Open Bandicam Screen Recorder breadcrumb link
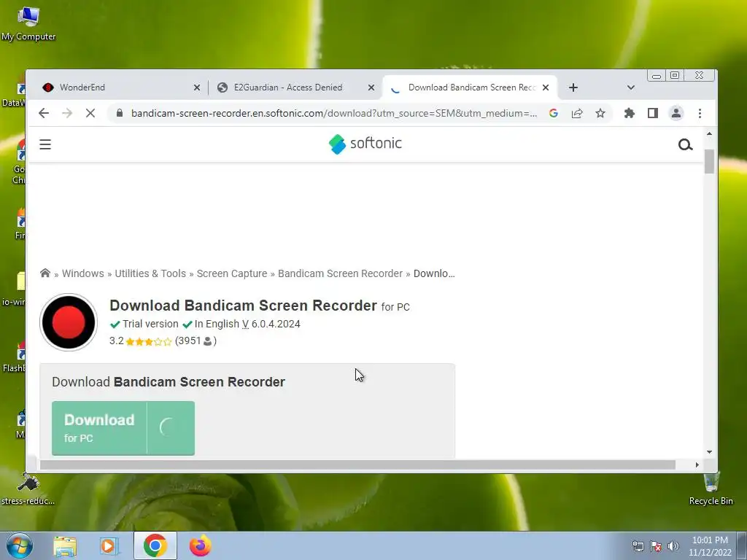This screenshot has width=747, height=560. pyautogui.click(x=340, y=273)
